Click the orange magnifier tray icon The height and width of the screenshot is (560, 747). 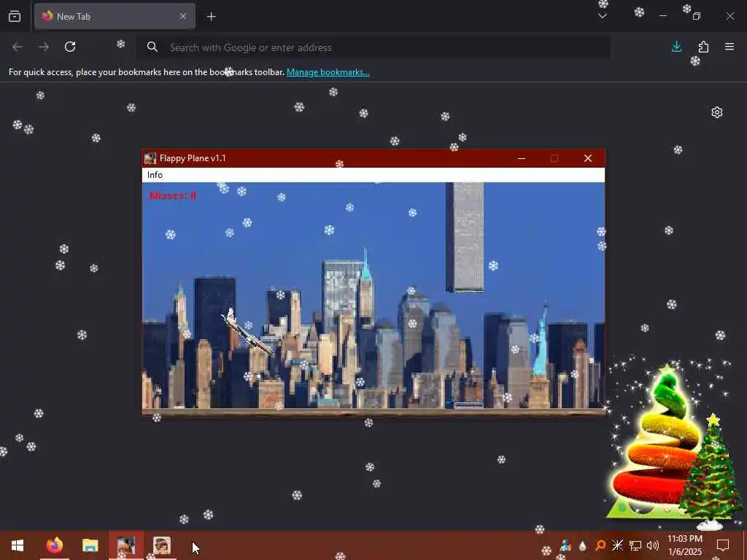tap(600, 545)
